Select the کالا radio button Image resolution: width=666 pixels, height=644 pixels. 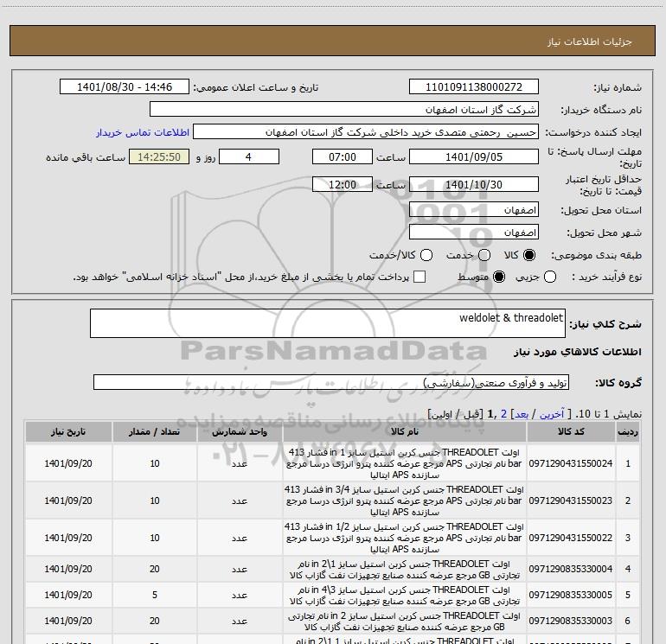(529, 255)
